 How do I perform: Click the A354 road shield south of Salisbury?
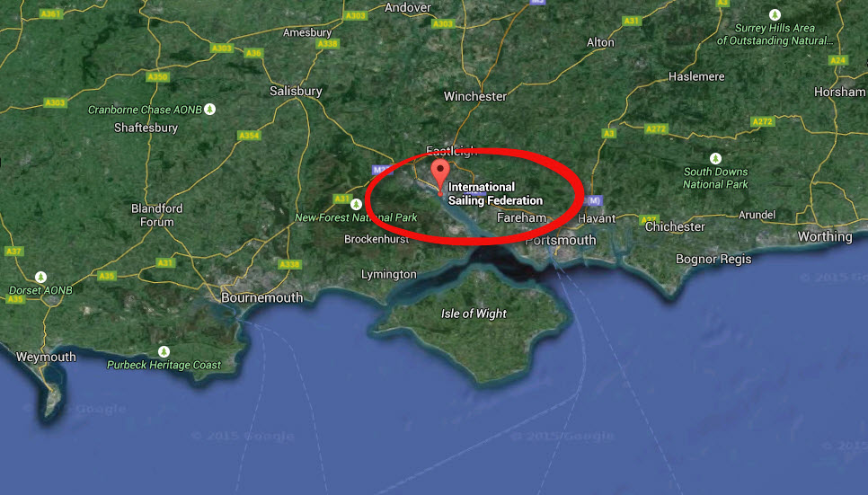(x=249, y=135)
